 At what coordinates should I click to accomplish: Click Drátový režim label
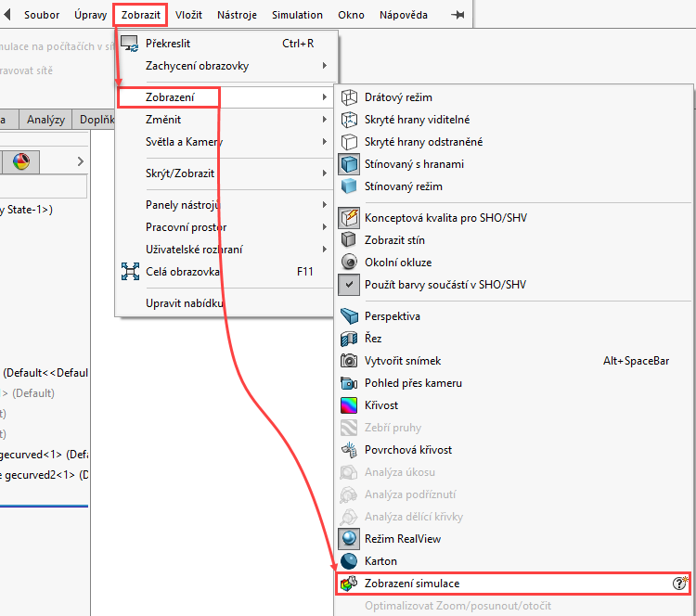click(398, 97)
